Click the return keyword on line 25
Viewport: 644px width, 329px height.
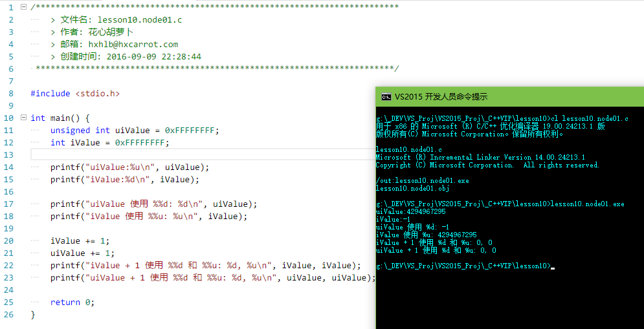coord(65,302)
